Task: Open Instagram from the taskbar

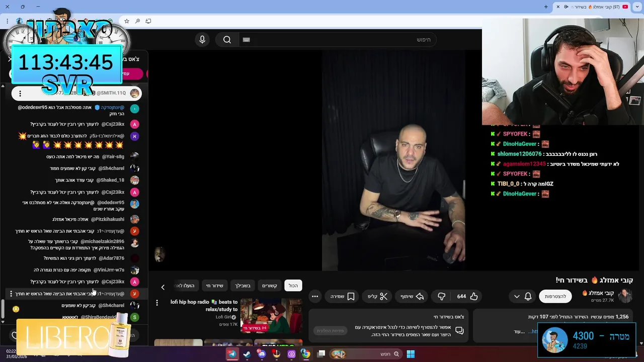Action: tap(291, 354)
